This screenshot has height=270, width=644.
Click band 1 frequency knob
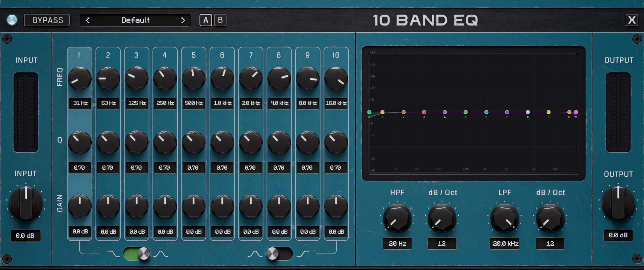coord(80,78)
